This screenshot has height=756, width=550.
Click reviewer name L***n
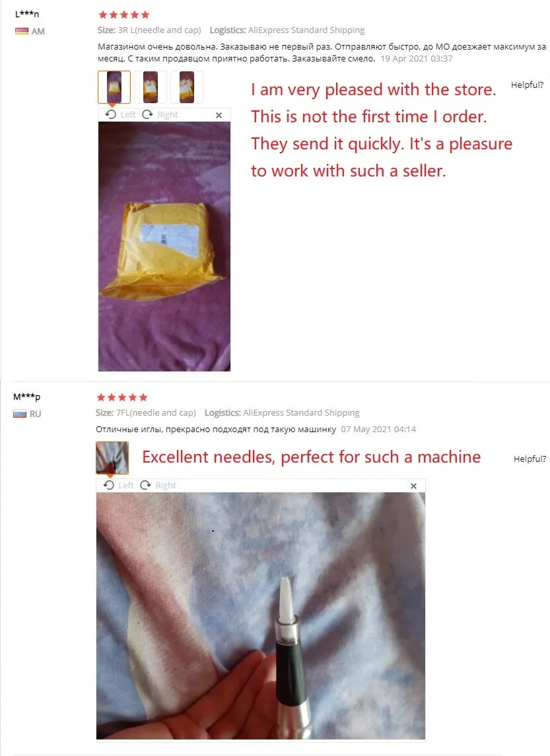pyautogui.click(x=27, y=14)
